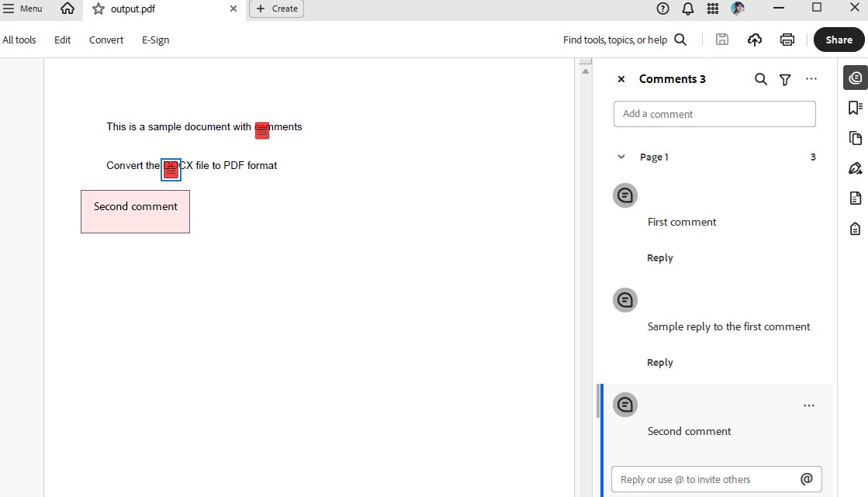Open options menu on Second comment
868x497 pixels.
pos(809,405)
